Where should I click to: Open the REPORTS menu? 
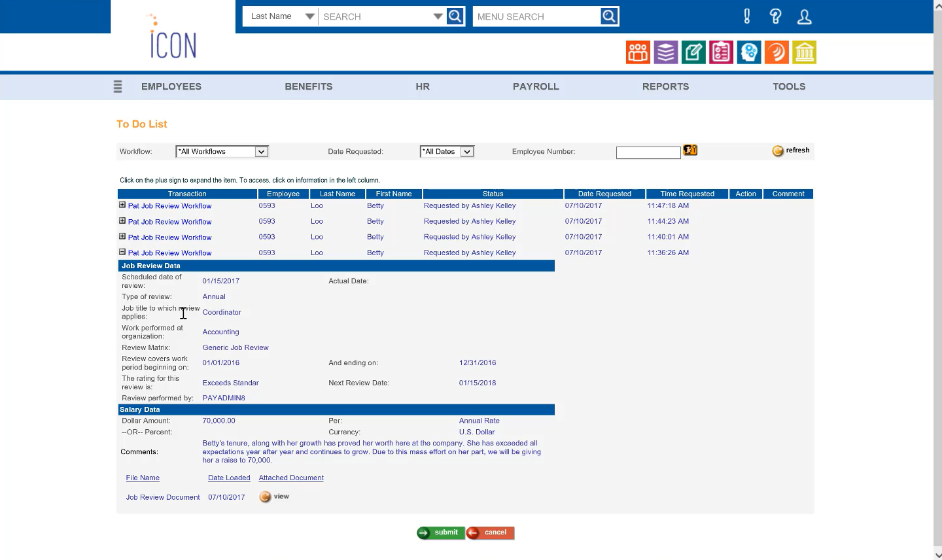pyautogui.click(x=665, y=86)
